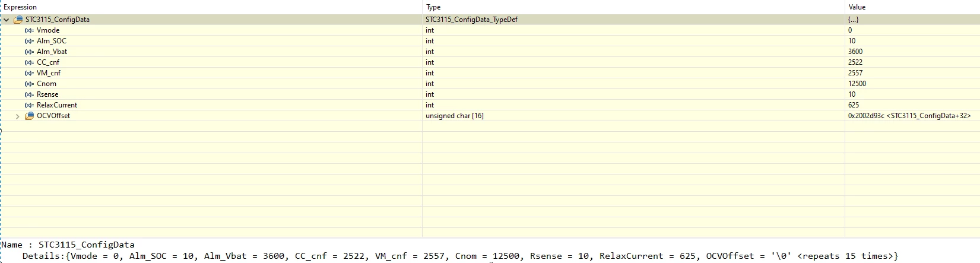Click the CC_cnf value 2522
The width and height of the screenshot is (980, 263).
pyautogui.click(x=855, y=62)
